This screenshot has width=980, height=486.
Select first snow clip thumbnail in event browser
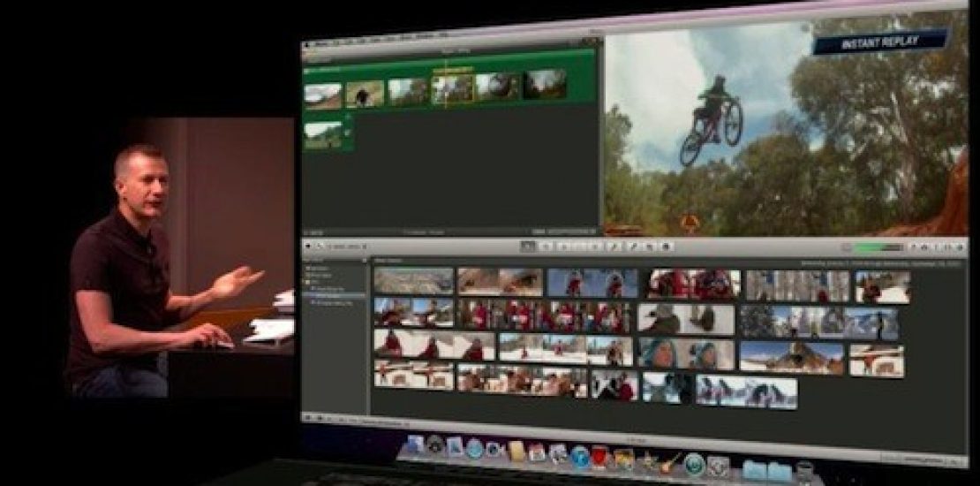click(x=413, y=282)
